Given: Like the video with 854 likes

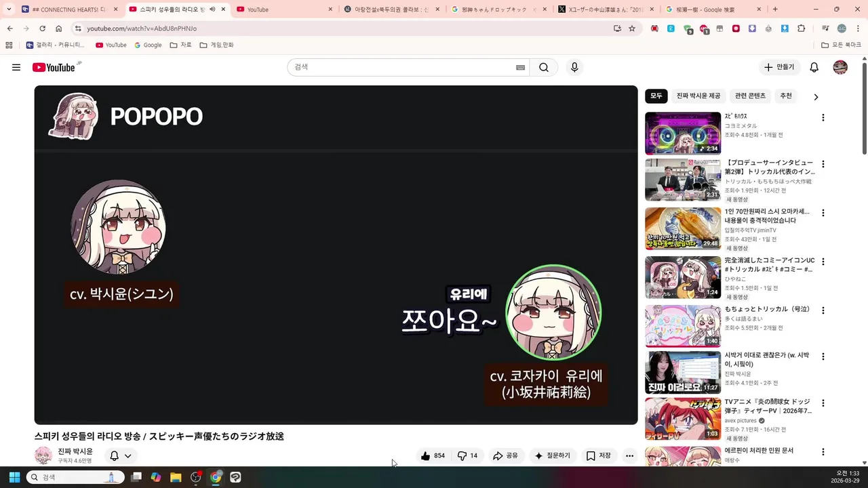Looking at the screenshot, I should tap(433, 455).
